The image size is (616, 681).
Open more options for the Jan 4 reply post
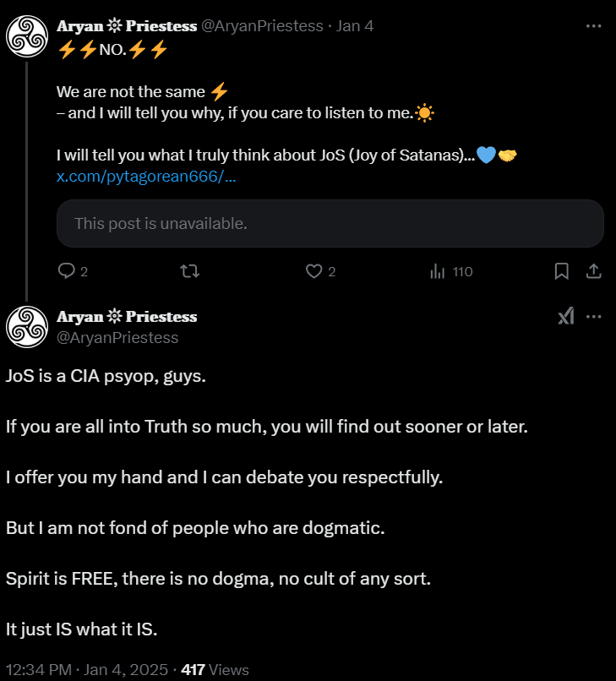(x=593, y=26)
